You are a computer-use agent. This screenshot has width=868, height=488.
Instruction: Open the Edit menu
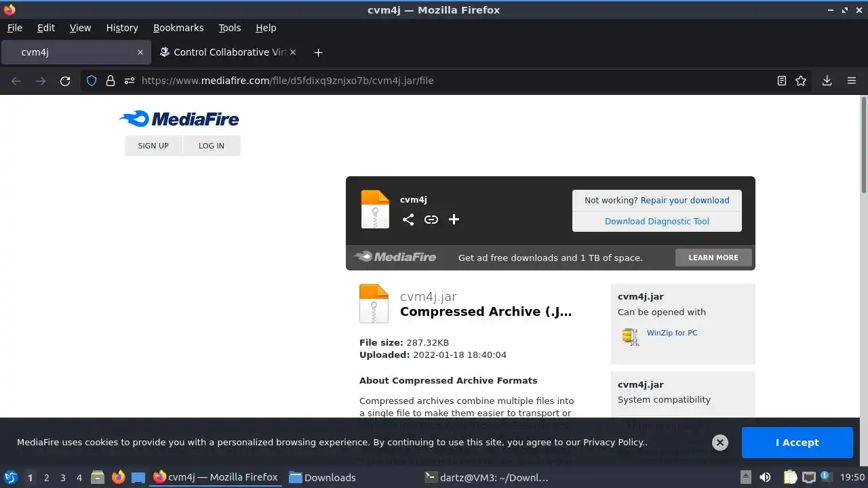(46, 28)
